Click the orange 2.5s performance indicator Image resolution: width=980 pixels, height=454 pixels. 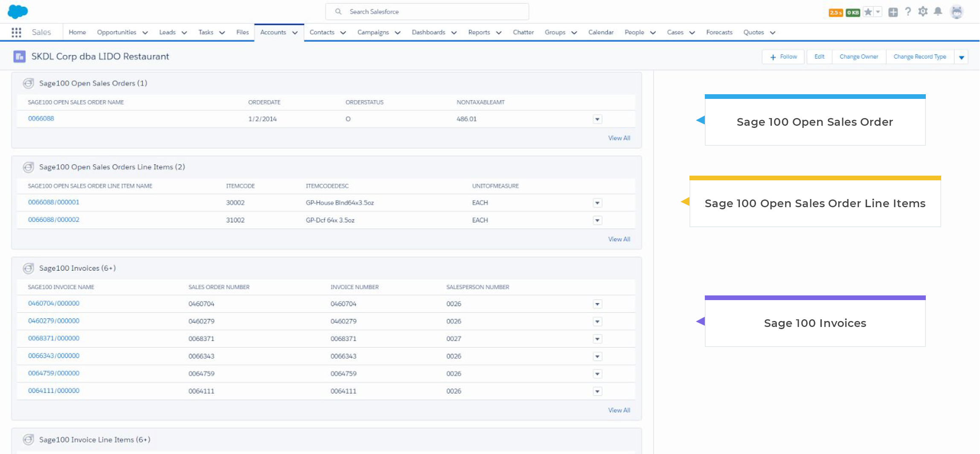click(836, 12)
